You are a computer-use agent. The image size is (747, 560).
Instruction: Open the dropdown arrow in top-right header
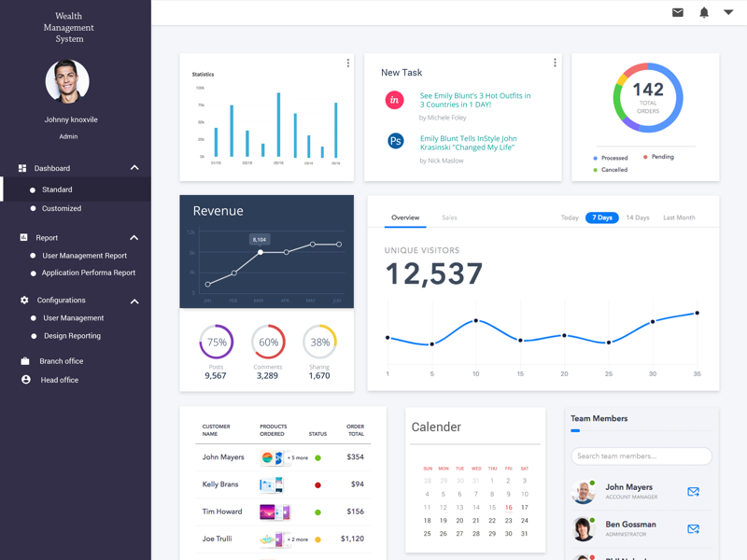(x=730, y=12)
